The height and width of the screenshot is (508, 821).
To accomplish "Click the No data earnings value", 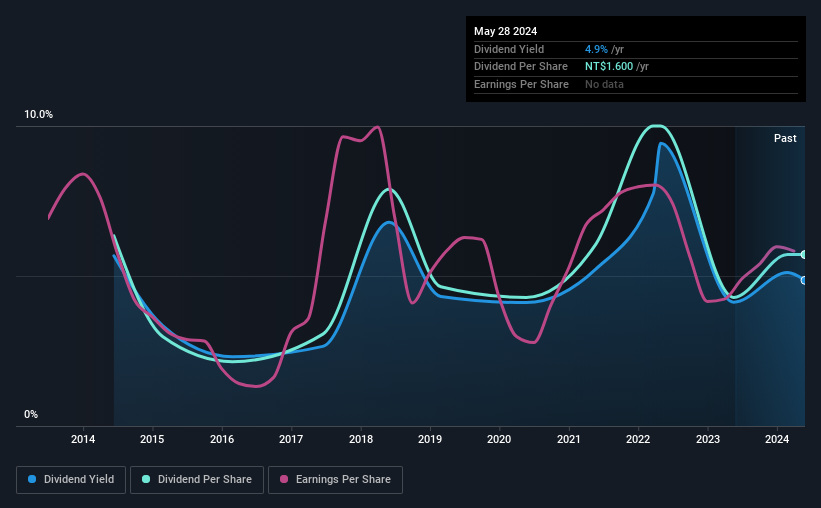I will tap(604, 84).
